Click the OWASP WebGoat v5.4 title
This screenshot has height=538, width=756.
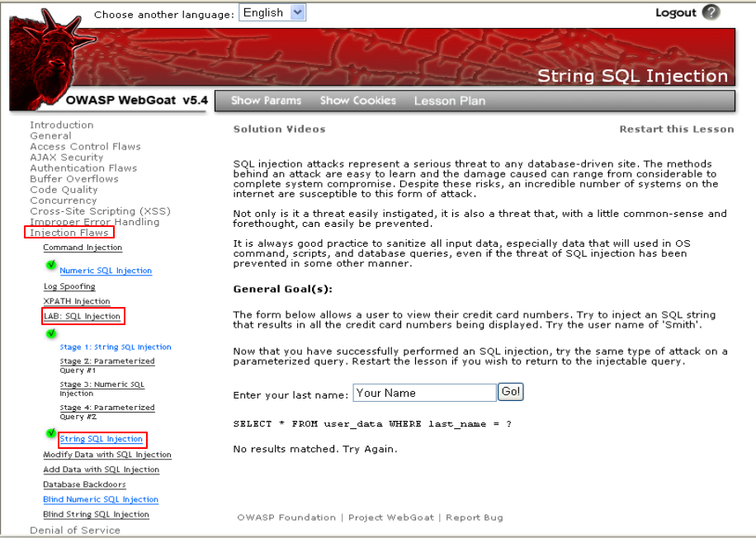pyautogui.click(x=136, y=101)
